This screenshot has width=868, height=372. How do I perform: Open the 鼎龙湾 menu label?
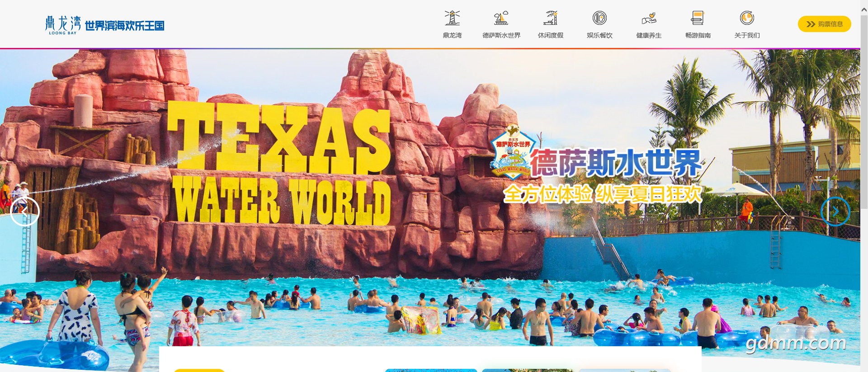[452, 35]
